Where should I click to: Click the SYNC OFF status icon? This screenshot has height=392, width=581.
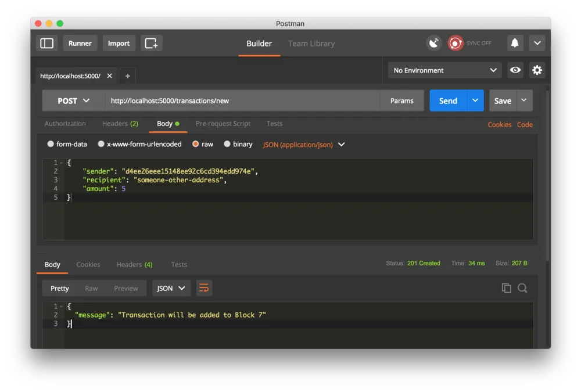pyautogui.click(x=455, y=43)
